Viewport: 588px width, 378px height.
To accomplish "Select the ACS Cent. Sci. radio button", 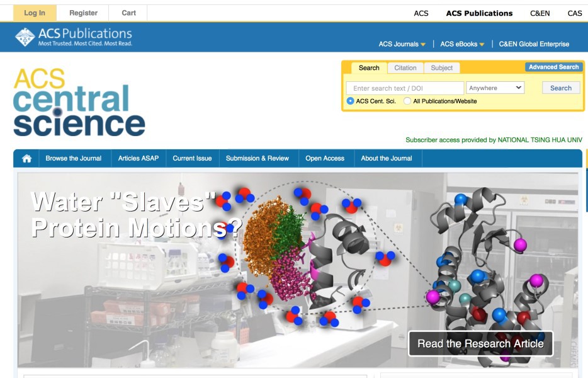I will 350,101.
